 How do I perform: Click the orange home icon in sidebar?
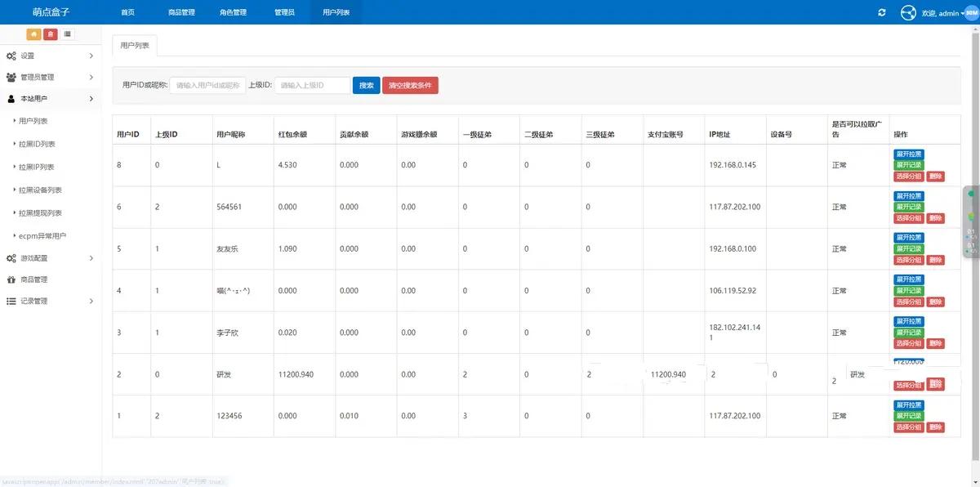[33, 34]
